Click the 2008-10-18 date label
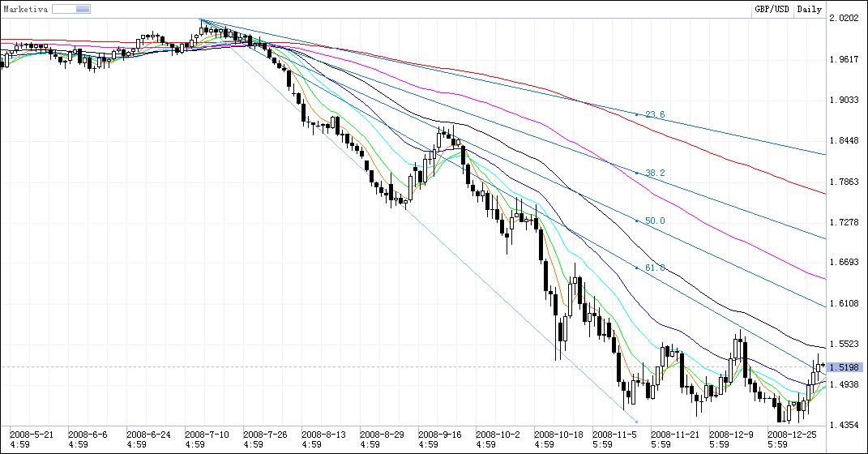Screen dimensions: 868x454 tap(558, 435)
